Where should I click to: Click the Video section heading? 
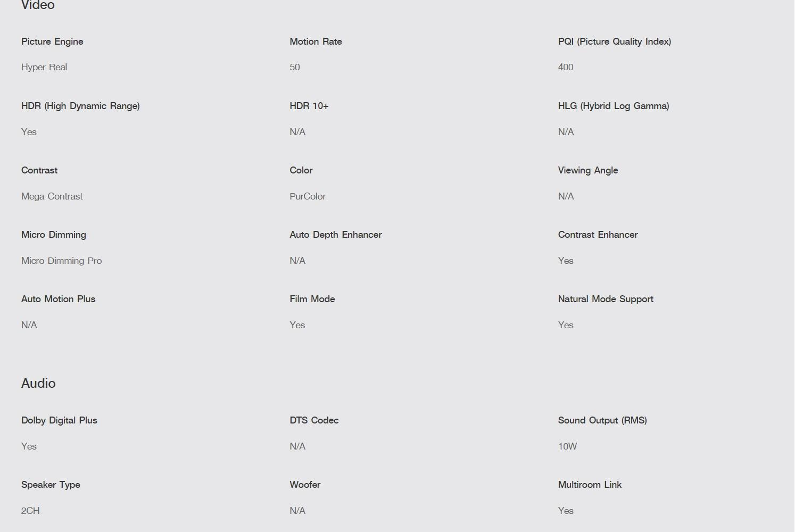[x=38, y=5]
